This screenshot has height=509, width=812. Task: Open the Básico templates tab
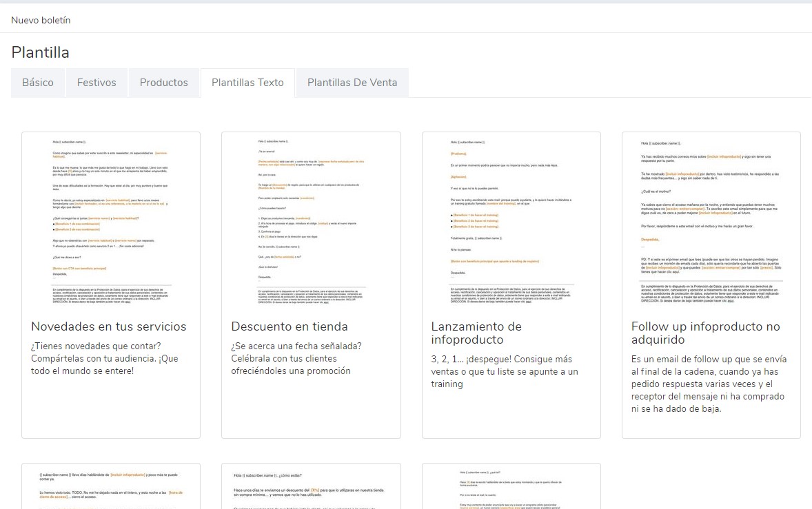click(38, 83)
